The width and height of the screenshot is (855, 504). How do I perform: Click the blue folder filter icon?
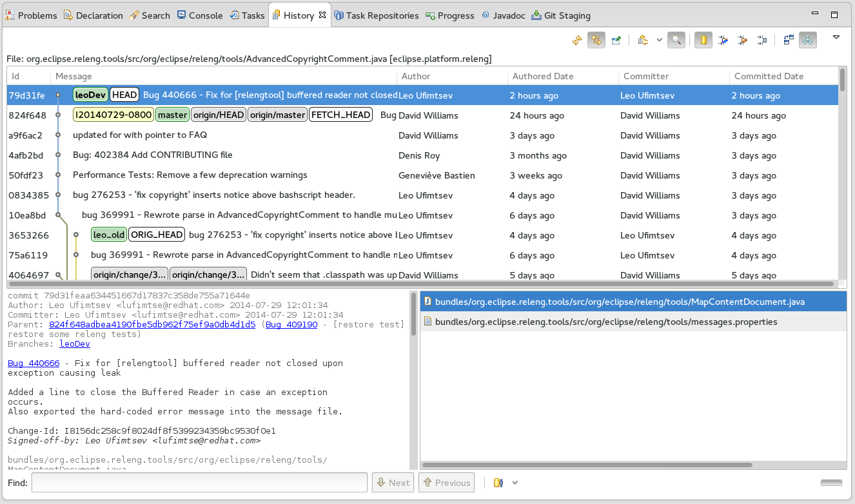tap(723, 41)
